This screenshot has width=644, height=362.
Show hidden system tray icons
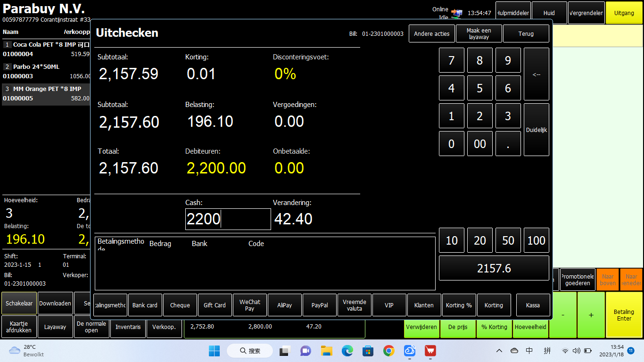(499, 351)
